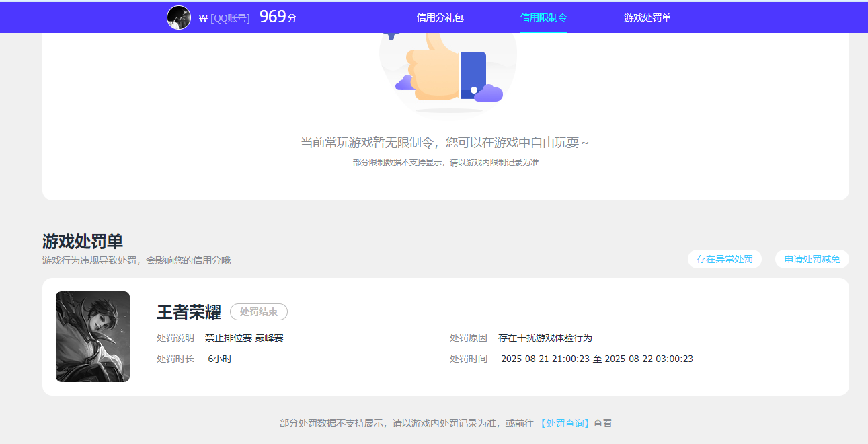Click the text 禁止排位赛 巅峰赛
The width and height of the screenshot is (868, 444).
(x=244, y=338)
